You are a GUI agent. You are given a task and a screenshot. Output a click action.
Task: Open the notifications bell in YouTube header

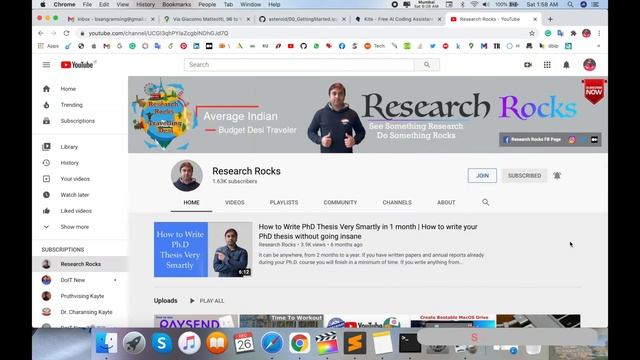click(566, 65)
